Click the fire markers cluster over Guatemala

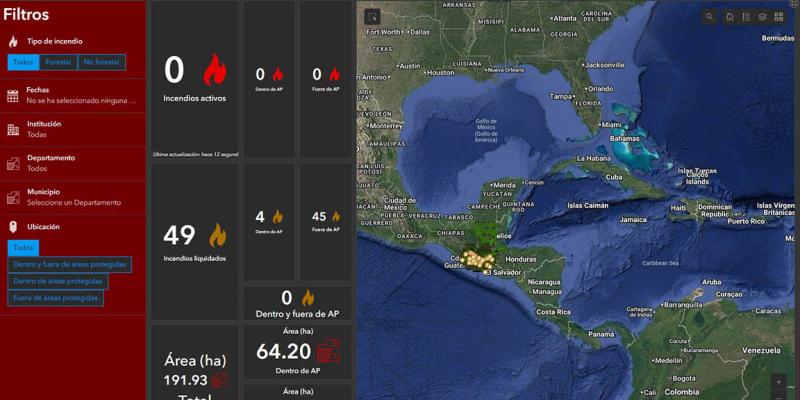478,260
